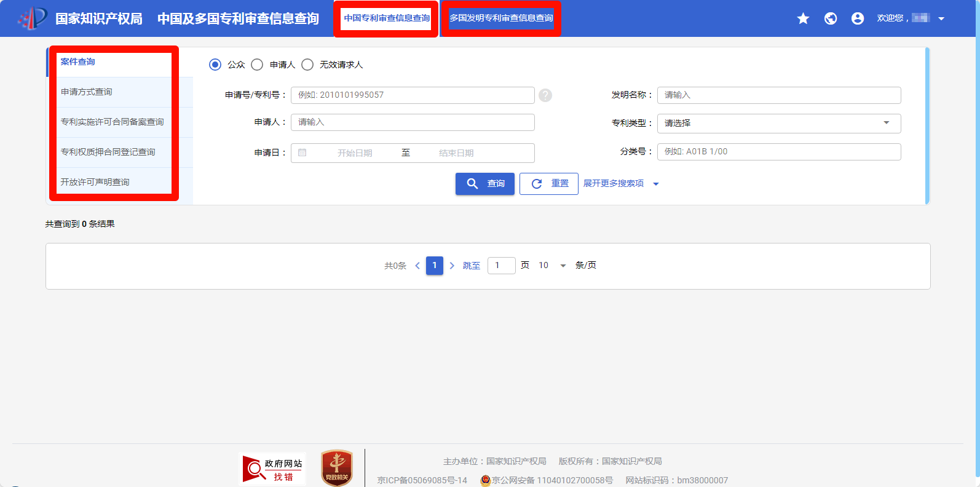Click the 共0条 pagination text
Screen dimensions: 980x487
click(395, 266)
